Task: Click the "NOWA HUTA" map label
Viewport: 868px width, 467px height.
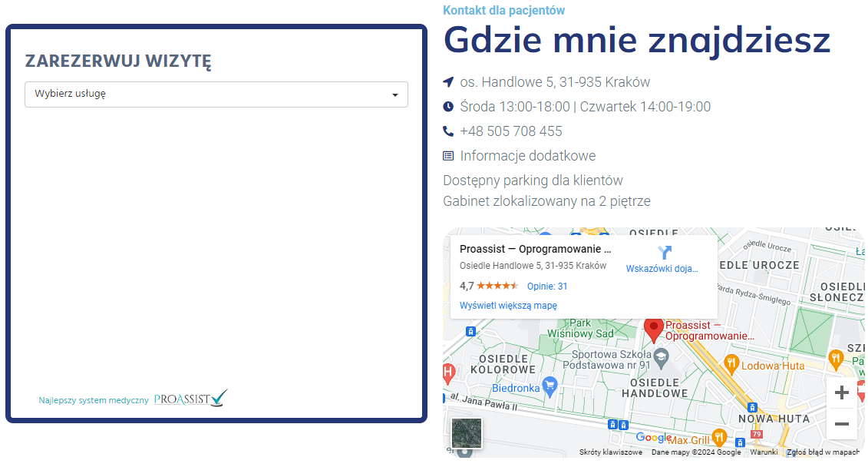Action: click(774, 419)
